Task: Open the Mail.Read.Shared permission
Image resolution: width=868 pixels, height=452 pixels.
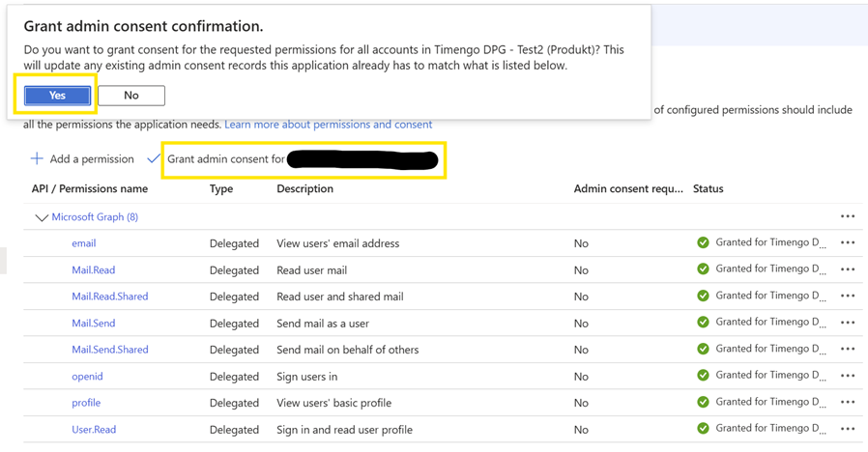Action: (x=110, y=297)
